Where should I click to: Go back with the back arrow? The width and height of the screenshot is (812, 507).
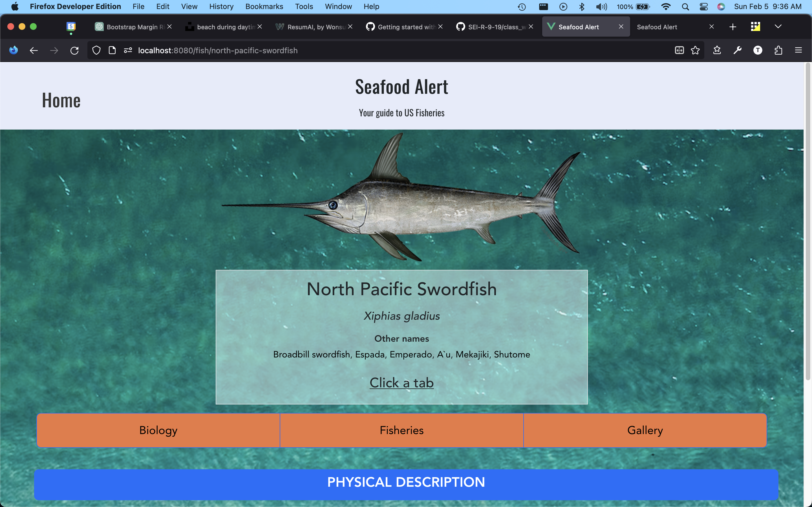tap(34, 51)
